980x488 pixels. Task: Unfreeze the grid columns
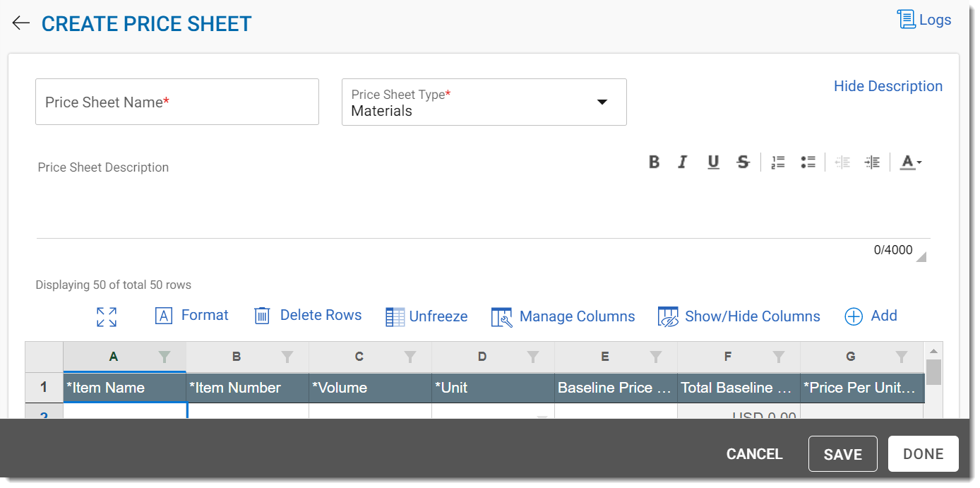click(426, 316)
